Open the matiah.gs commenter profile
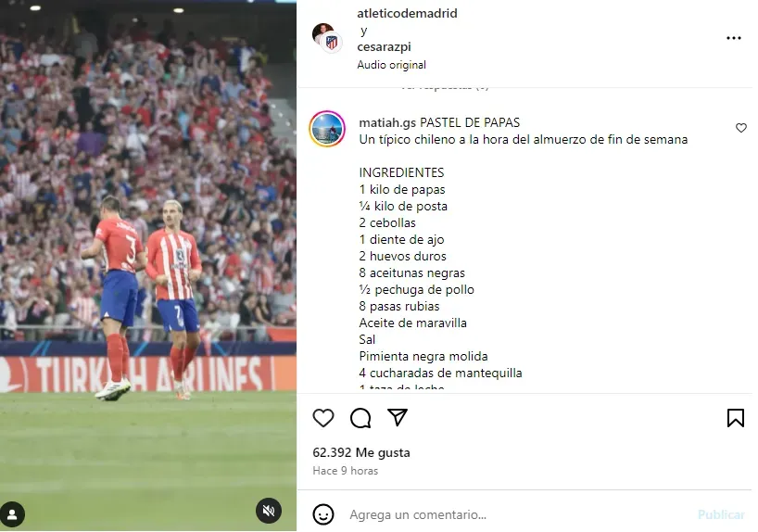Viewport: 758px width, 532px height. pyautogui.click(x=387, y=123)
